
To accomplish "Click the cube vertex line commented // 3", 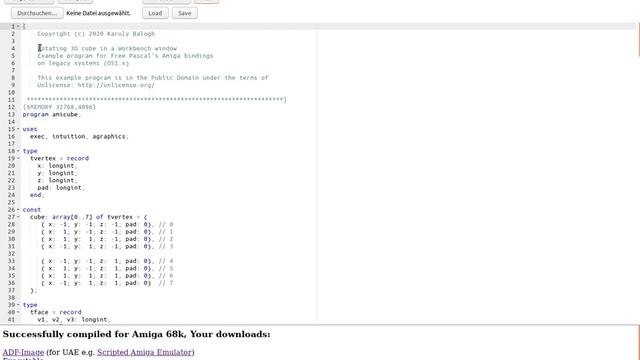I will tap(107, 247).
